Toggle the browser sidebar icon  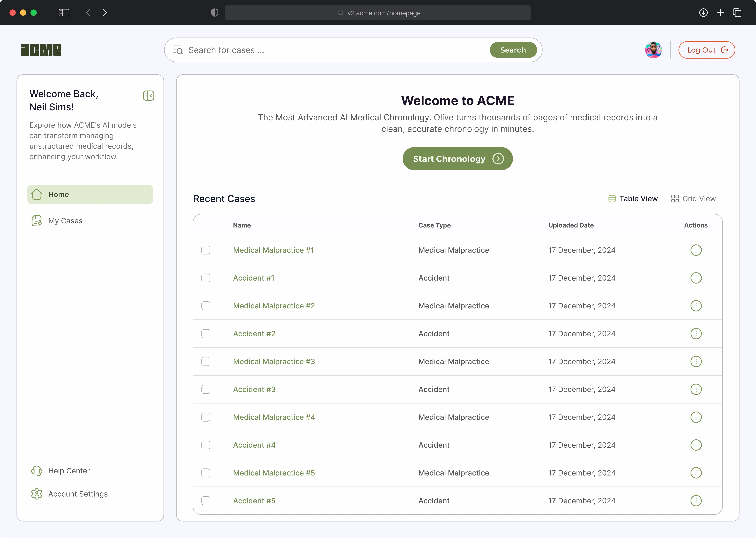pos(64,13)
